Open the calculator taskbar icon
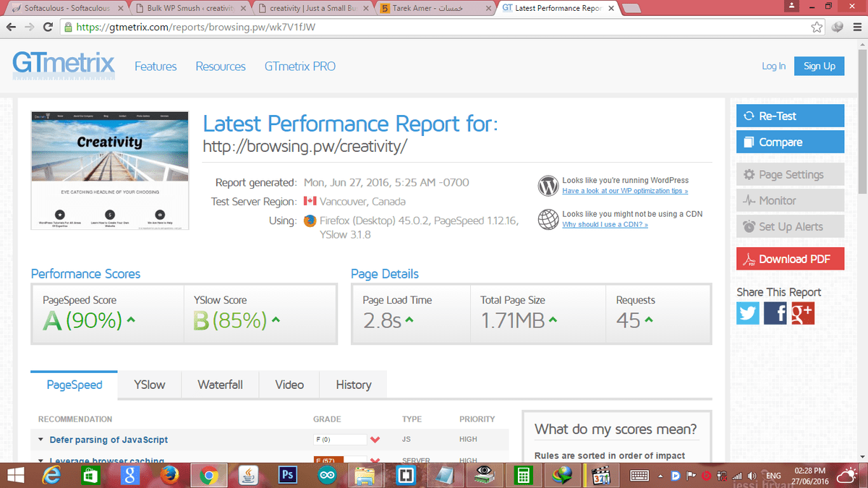The width and height of the screenshot is (868, 488). coord(522,475)
